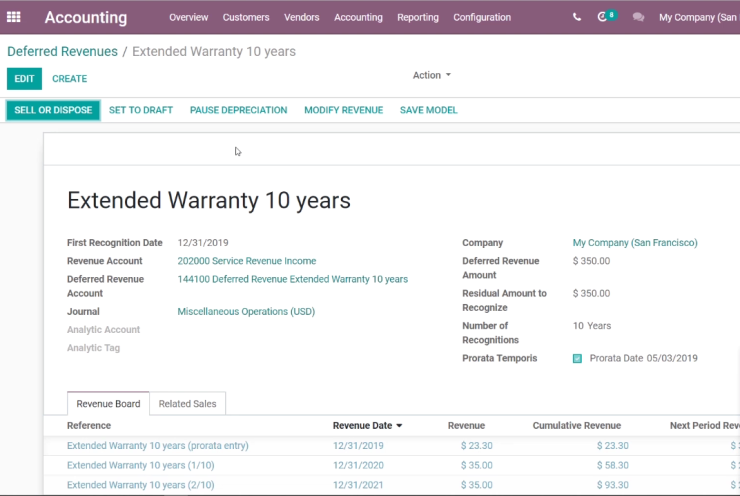This screenshot has width=740, height=496.
Task: Click the Cumulative Revenue column header
Action: click(x=577, y=426)
